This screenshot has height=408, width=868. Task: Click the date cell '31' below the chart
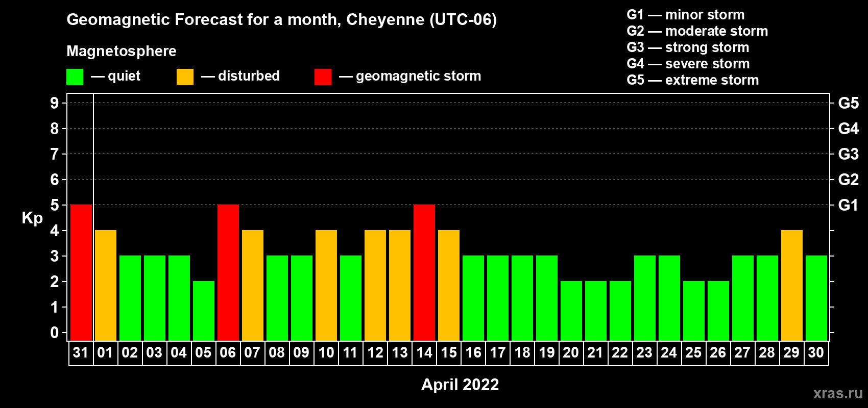[81, 353]
